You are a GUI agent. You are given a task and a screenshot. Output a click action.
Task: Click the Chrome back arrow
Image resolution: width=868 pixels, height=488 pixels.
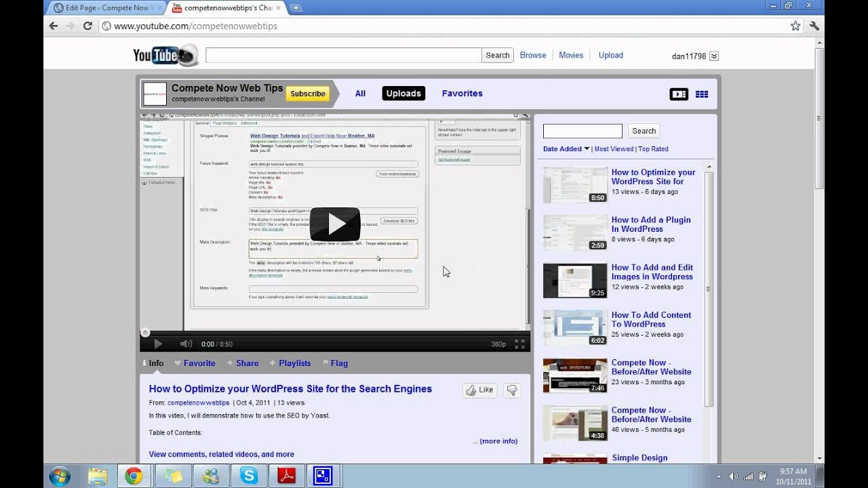tap(54, 26)
